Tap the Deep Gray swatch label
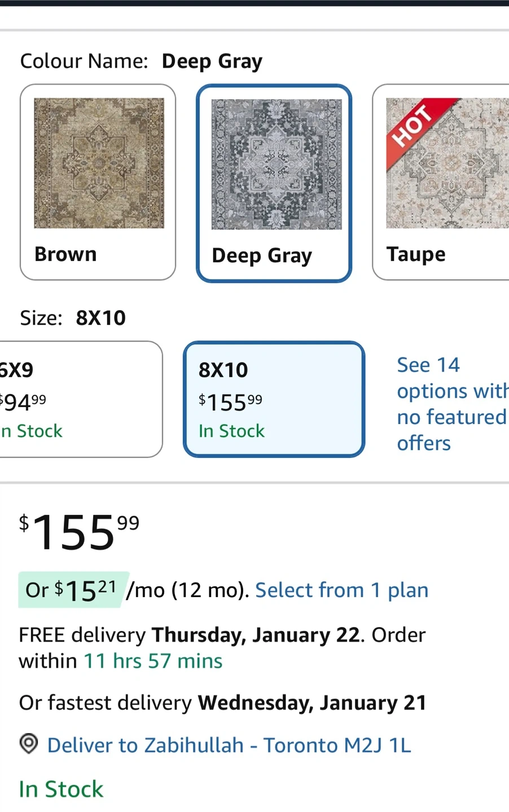 coord(261,255)
